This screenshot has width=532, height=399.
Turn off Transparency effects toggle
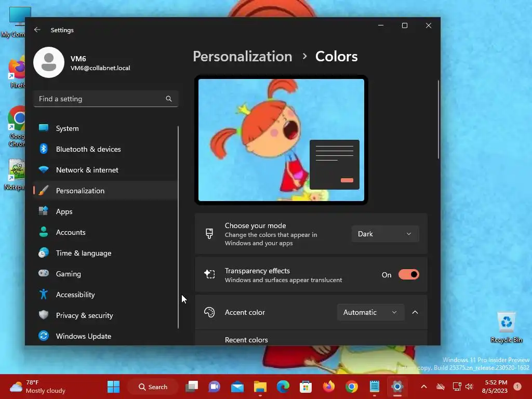tap(408, 274)
